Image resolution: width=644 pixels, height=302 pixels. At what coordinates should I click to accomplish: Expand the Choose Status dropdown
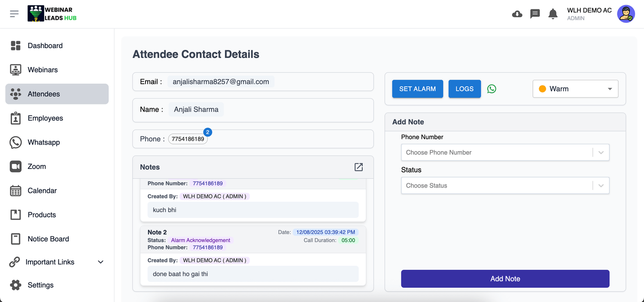click(505, 186)
